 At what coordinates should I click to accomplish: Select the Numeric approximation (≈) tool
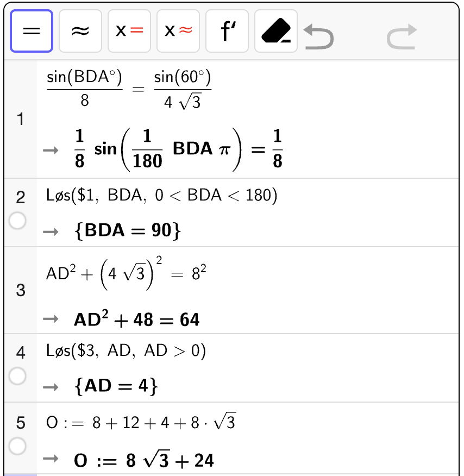pos(80,31)
